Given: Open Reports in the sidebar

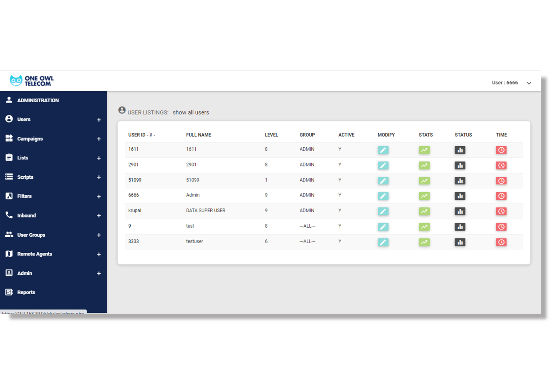Looking at the screenshot, I should [26, 293].
